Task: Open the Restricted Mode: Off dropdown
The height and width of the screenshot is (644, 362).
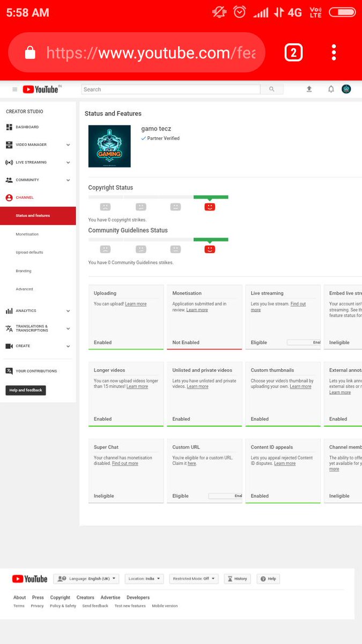Action: pyautogui.click(x=194, y=579)
